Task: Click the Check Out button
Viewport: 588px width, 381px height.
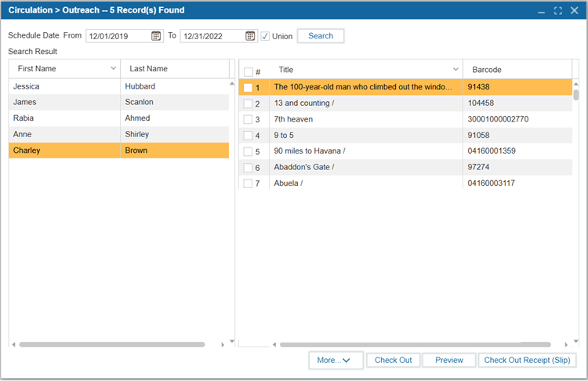Action: [393, 361]
